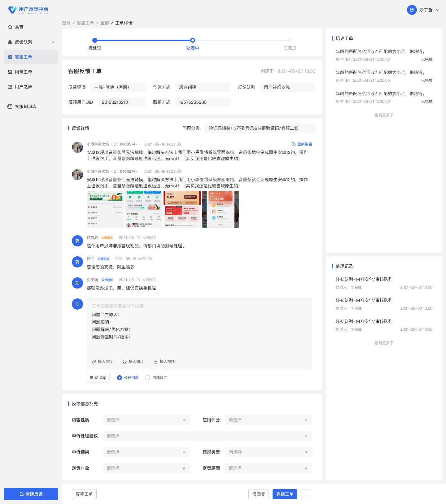This screenshot has height=504, width=446.
Task: Click the 首页 breadcrumb link
Action: (x=66, y=23)
